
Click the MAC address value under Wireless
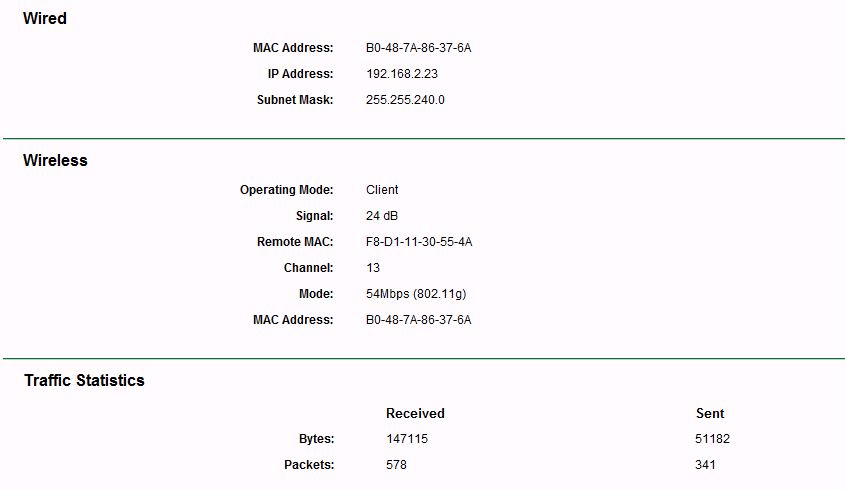click(x=418, y=320)
